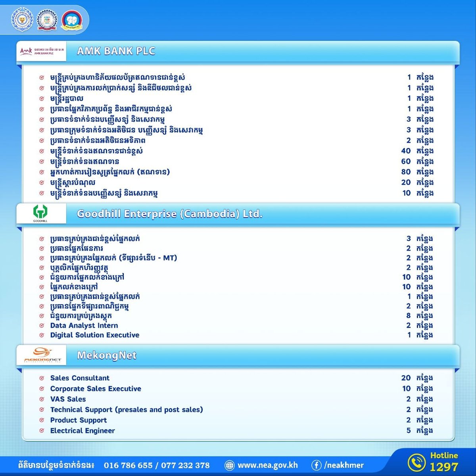
Task: Select the Data Analyst Intern job title
Action: pos(84,326)
